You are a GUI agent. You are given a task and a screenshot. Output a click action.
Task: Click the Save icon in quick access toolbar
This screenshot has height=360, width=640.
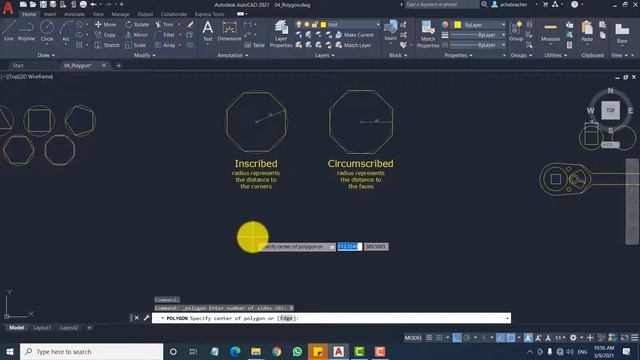tap(43, 4)
